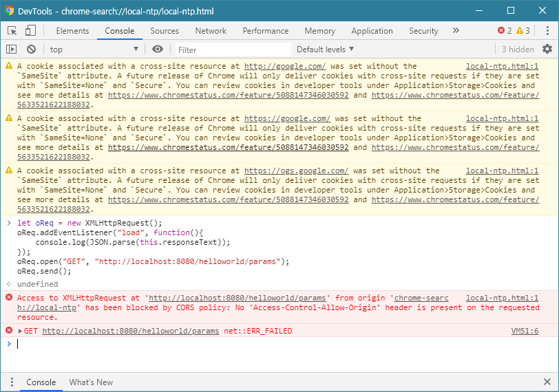Toggle the device toolbar icon

coord(30,31)
